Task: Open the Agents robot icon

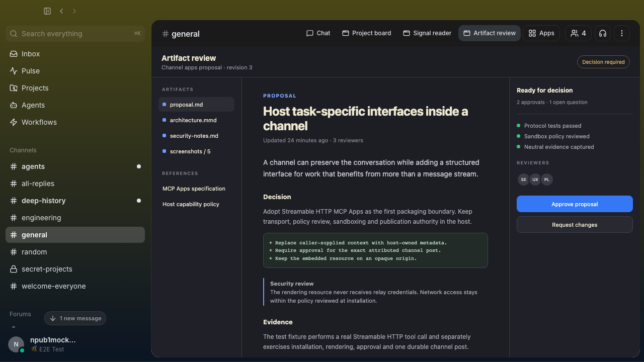Action: 14,105
